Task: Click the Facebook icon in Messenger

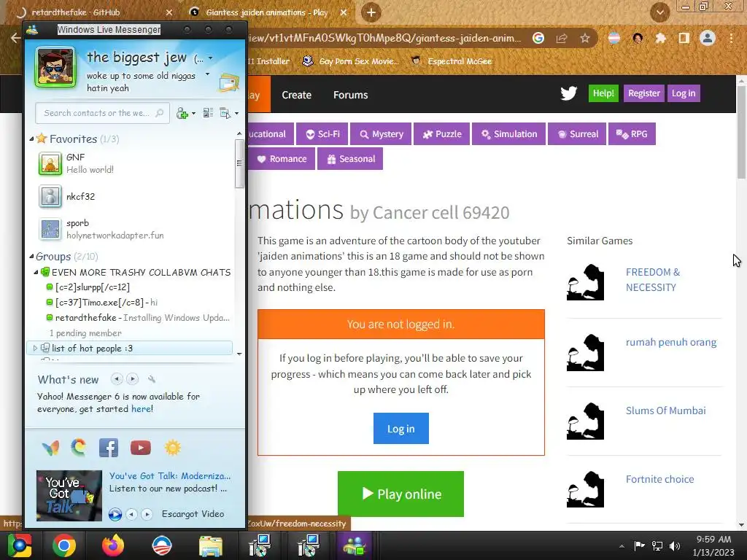Action: 109,448
